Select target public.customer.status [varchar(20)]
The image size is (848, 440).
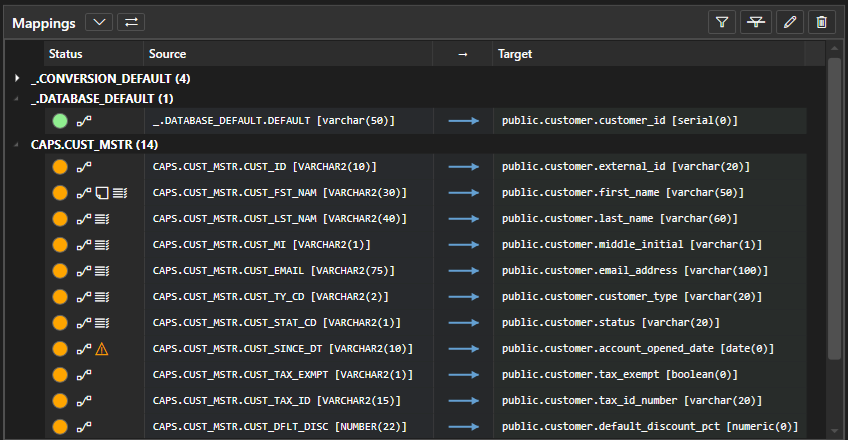coord(611,323)
